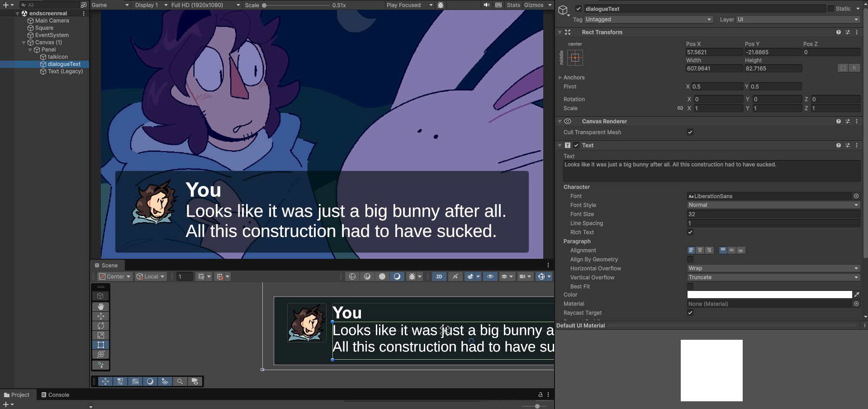Click the center horizontal alignment icon
Screen dimensions: 868x409
pos(700,250)
